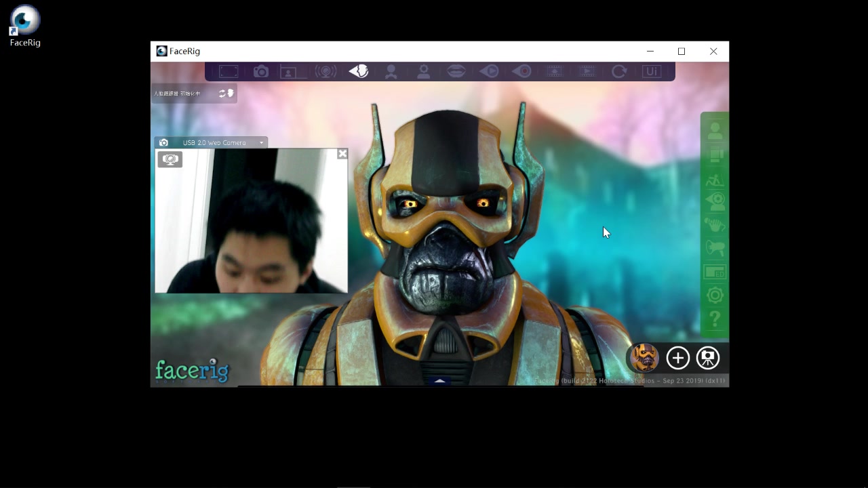Close the FaceRig window

coord(713,52)
